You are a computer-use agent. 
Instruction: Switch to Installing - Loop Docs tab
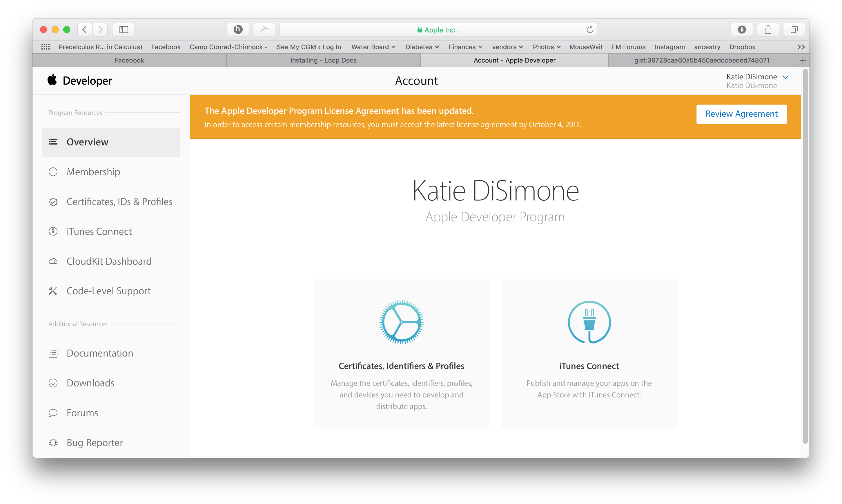pyautogui.click(x=323, y=61)
